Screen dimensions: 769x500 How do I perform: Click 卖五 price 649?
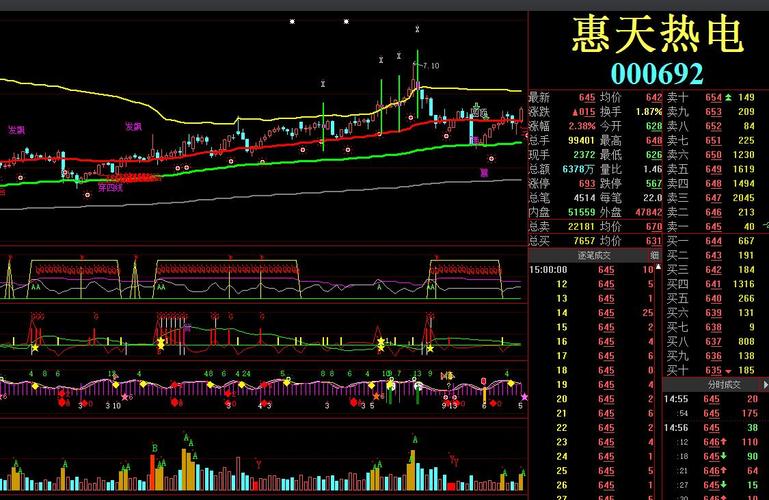714,169
